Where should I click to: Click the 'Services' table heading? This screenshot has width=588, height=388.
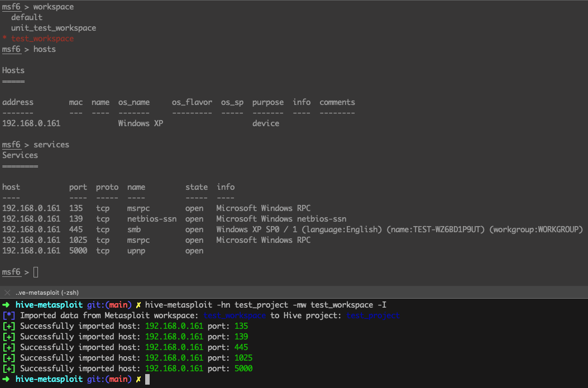coord(20,155)
